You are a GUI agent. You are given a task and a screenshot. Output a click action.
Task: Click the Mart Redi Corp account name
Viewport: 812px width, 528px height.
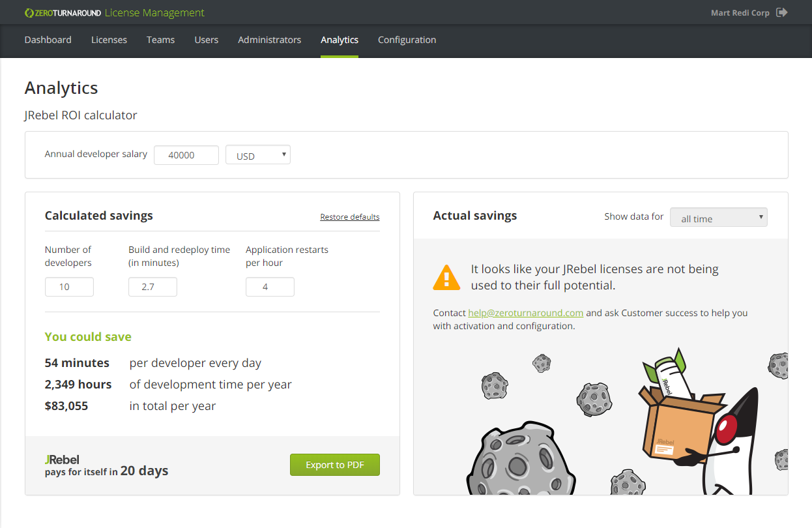coord(740,13)
